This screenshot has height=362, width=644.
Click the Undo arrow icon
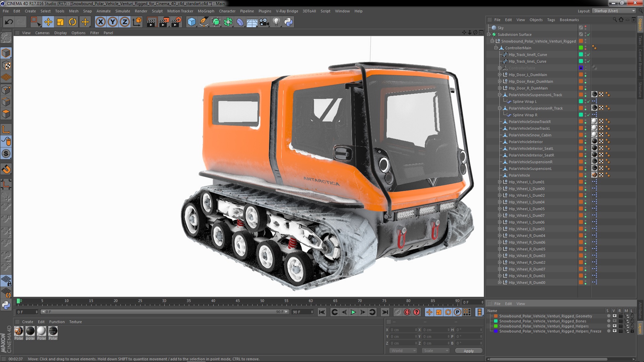pyautogui.click(x=9, y=22)
